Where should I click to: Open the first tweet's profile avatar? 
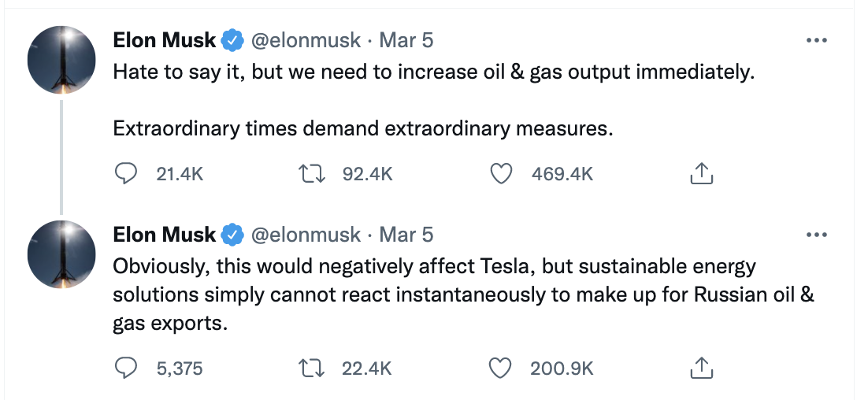[62, 60]
